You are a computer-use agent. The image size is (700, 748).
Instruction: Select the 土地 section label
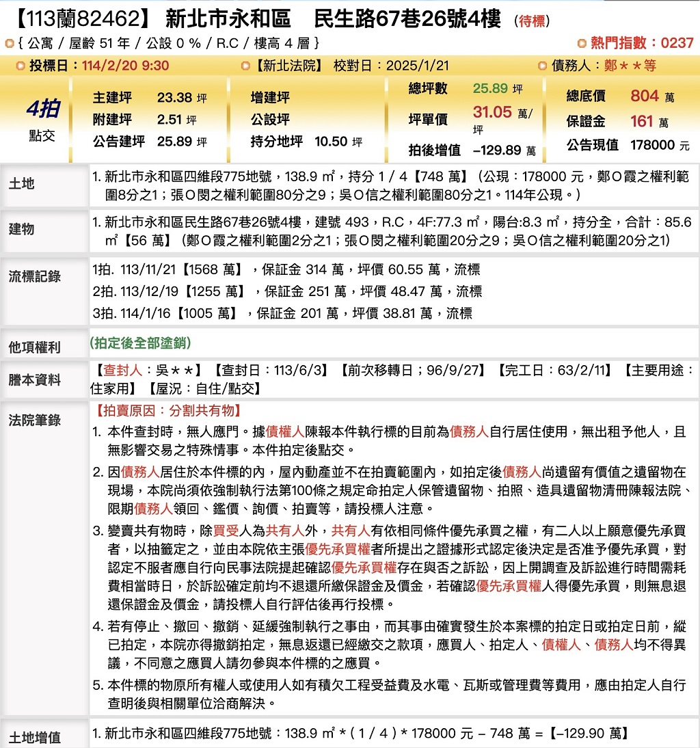click(21, 183)
